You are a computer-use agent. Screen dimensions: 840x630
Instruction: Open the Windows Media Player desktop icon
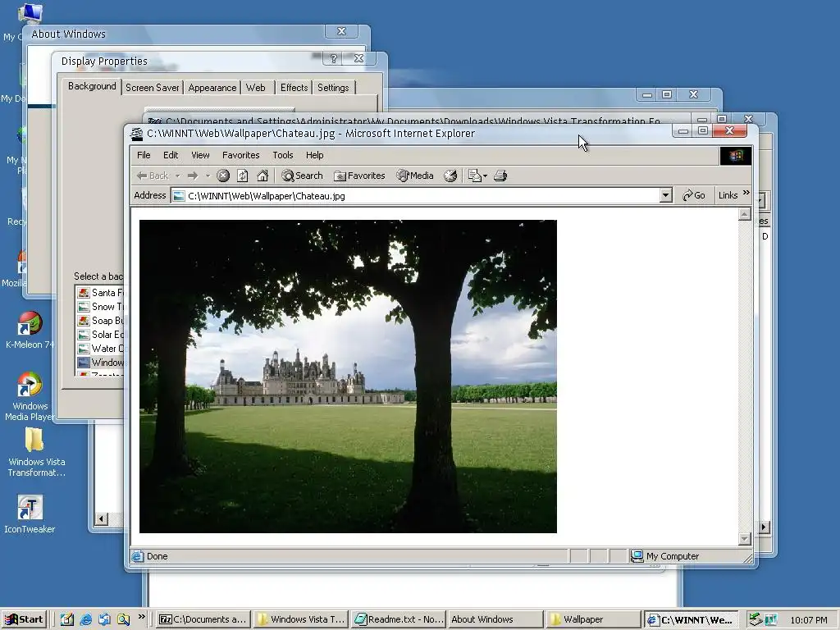(30, 396)
